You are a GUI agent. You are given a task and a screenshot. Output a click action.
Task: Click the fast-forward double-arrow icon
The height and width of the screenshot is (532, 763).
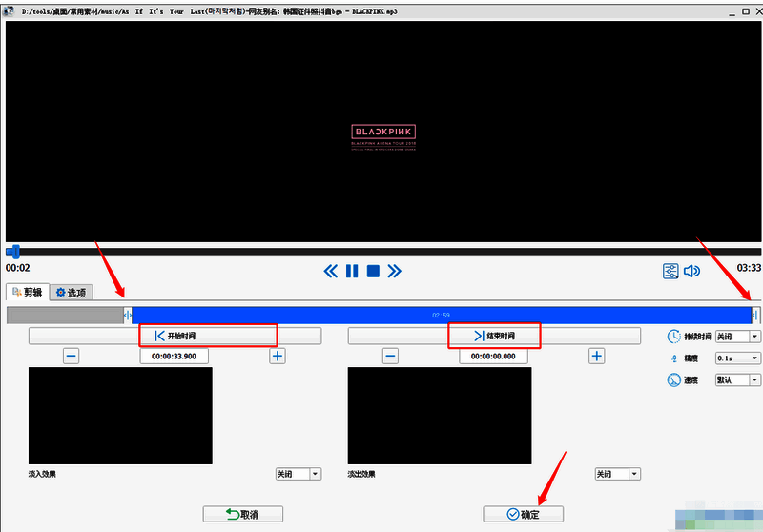tap(394, 272)
